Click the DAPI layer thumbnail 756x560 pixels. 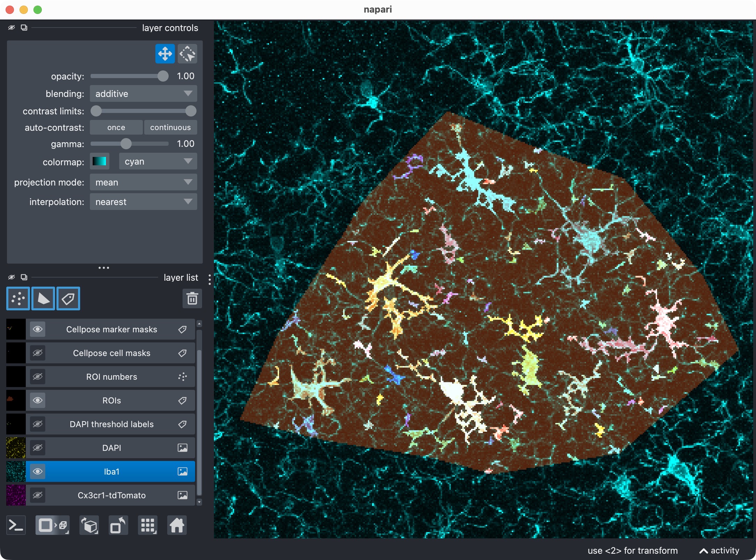pos(16,448)
